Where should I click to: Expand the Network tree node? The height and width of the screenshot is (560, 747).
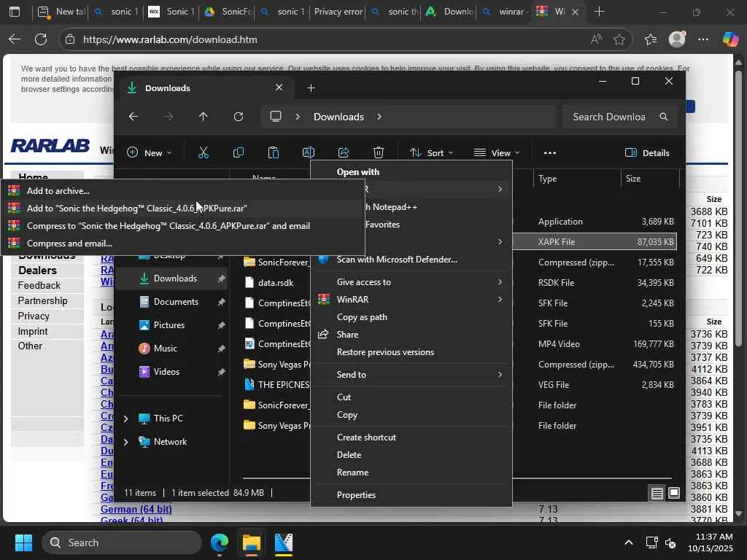coord(125,442)
